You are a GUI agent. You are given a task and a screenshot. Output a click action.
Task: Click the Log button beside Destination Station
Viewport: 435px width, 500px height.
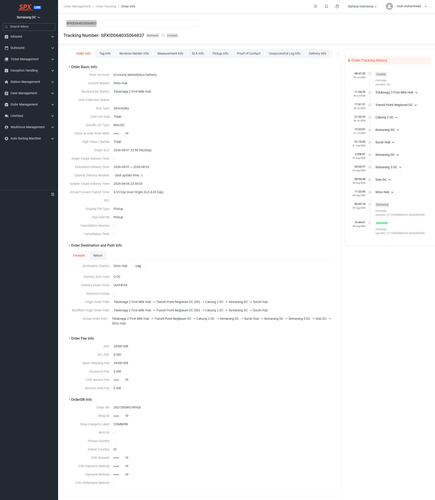pos(138,266)
